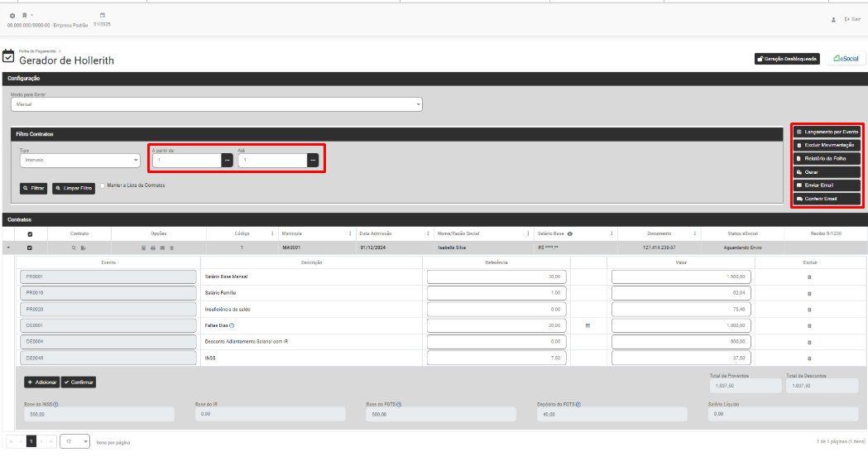Image resolution: width=868 pixels, height=457 pixels.
Task: Collapse the expanded contract row arrow
Action: [8, 248]
